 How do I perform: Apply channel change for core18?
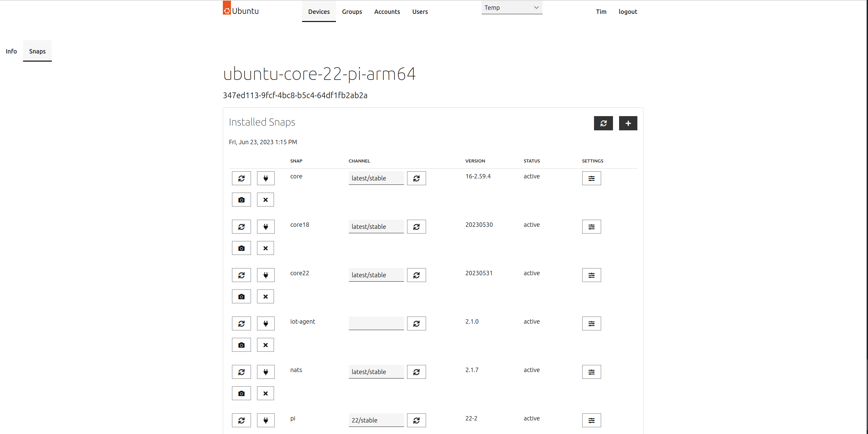pyautogui.click(x=416, y=227)
